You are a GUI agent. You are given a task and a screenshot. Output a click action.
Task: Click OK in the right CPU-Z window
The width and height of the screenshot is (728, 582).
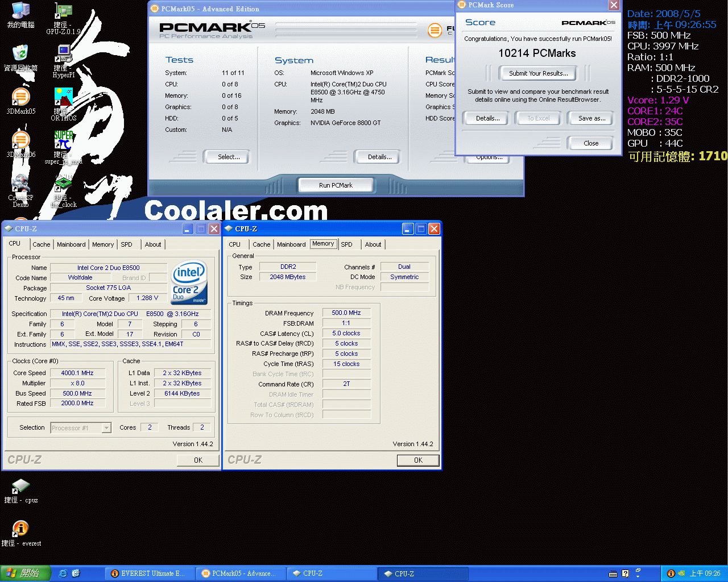pyautogui.click(x=418, y=460)
